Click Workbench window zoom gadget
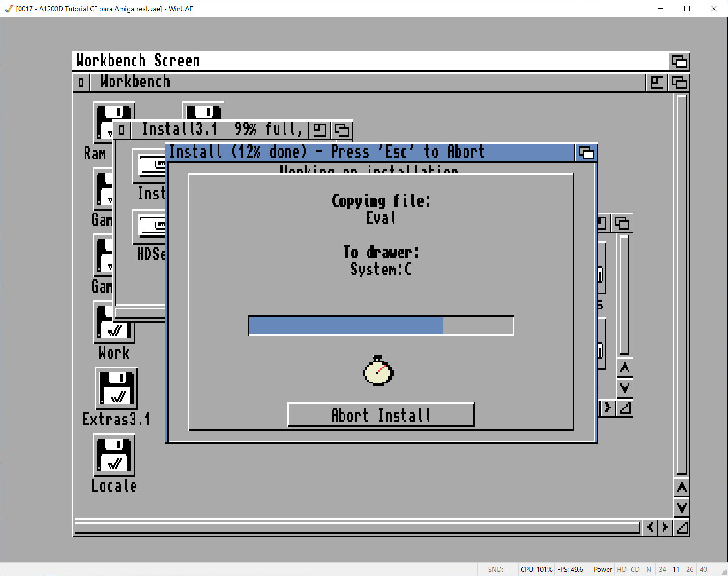This screenshot has height=576, width=728. coord(657,82)
